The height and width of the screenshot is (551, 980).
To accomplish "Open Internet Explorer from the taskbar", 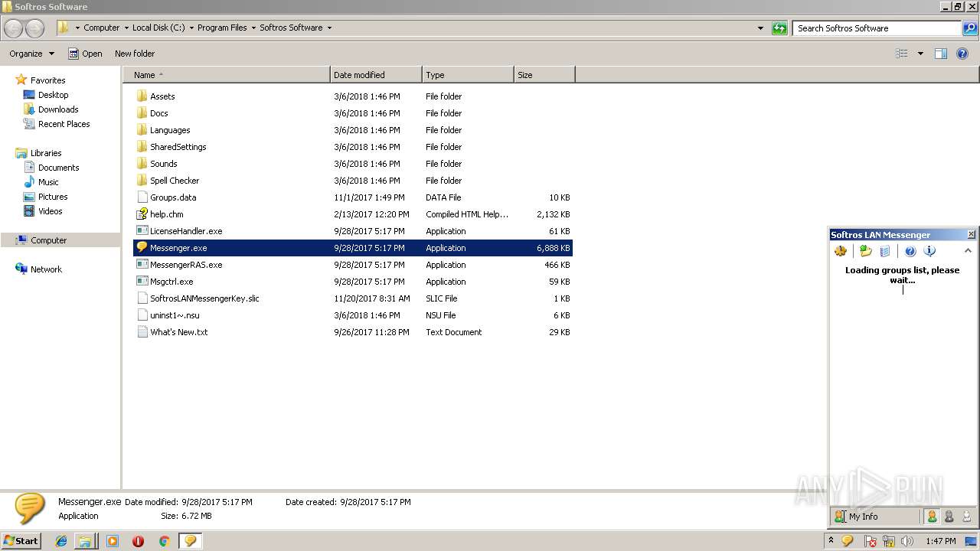I will [61, 541].
